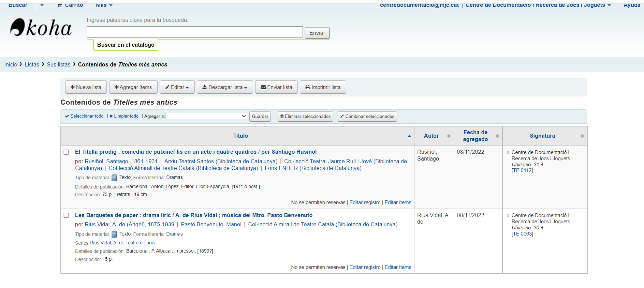Sort the table by the Titulo column
Image resolution: width=644 pixels, height=288 pixels.
pos(243,136)
